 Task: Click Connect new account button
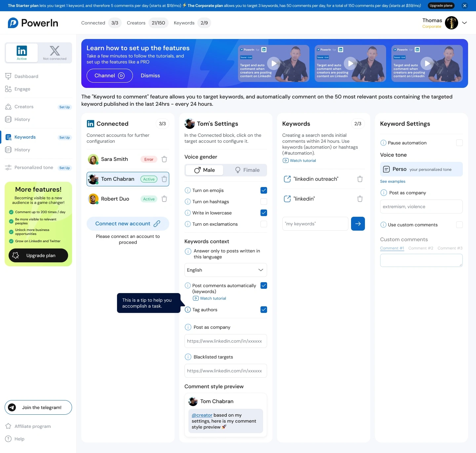pos(128,224)
